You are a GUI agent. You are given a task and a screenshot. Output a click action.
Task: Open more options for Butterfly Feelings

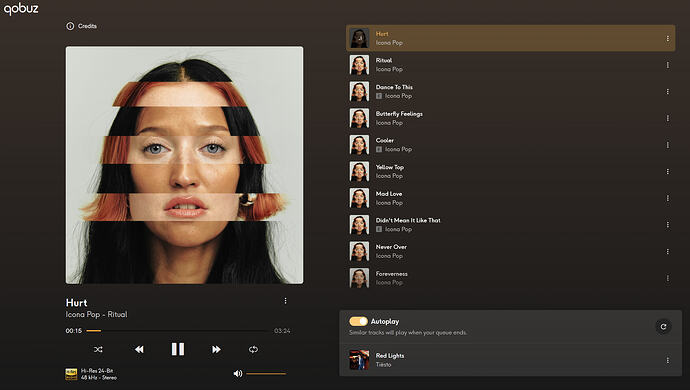[668, 118]
